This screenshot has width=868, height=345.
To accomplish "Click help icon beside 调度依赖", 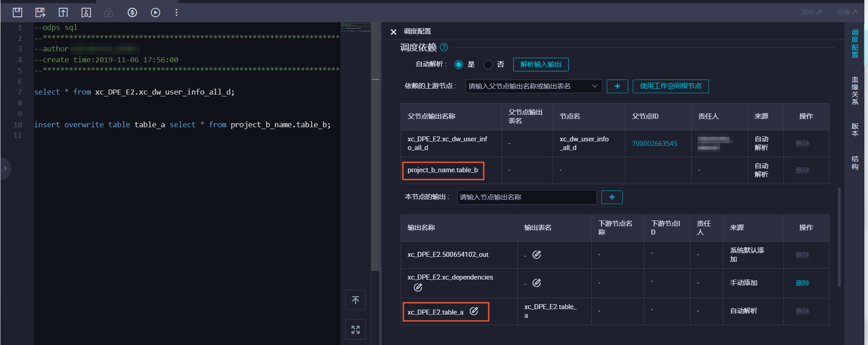I will [x=444, y=47].
